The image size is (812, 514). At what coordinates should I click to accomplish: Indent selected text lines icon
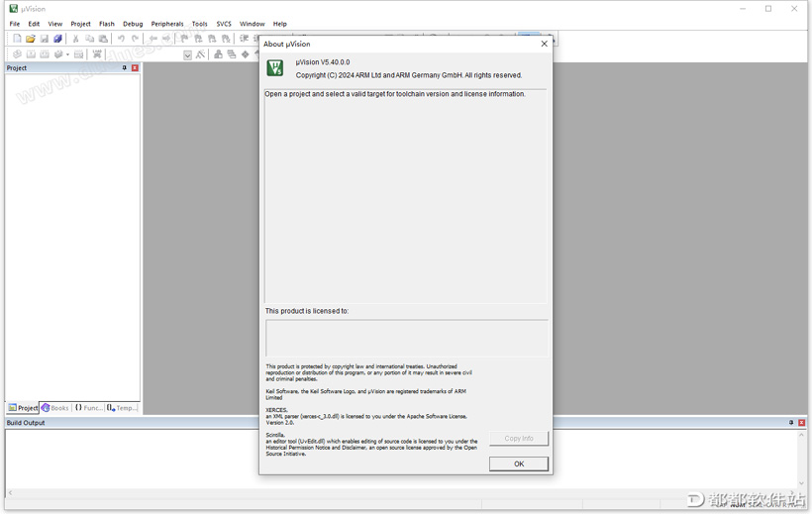click(x=244, y=39)
